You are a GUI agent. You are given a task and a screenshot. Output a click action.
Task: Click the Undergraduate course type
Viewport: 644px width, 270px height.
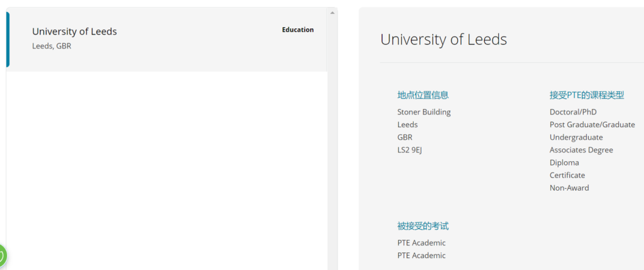pyautogui.click(x=576, y=137)
